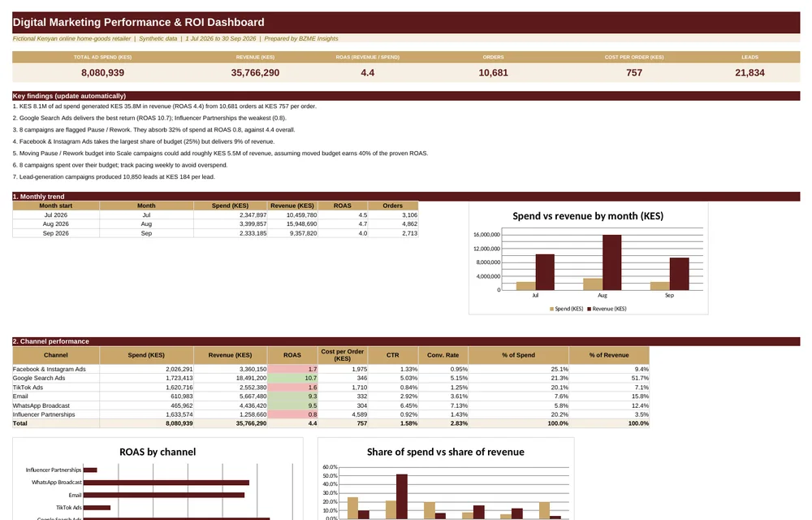Click the 'Cost per Order (KES)' column header
The height and width of the screenshot is (520, 812).
pyautogui.click(x=343, y=355)
